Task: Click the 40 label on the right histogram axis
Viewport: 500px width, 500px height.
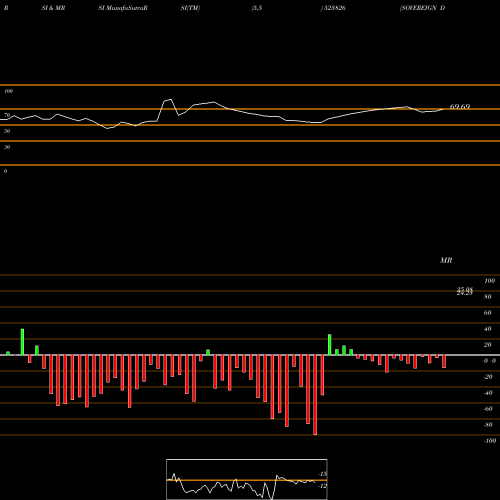Action: (488, 329)
